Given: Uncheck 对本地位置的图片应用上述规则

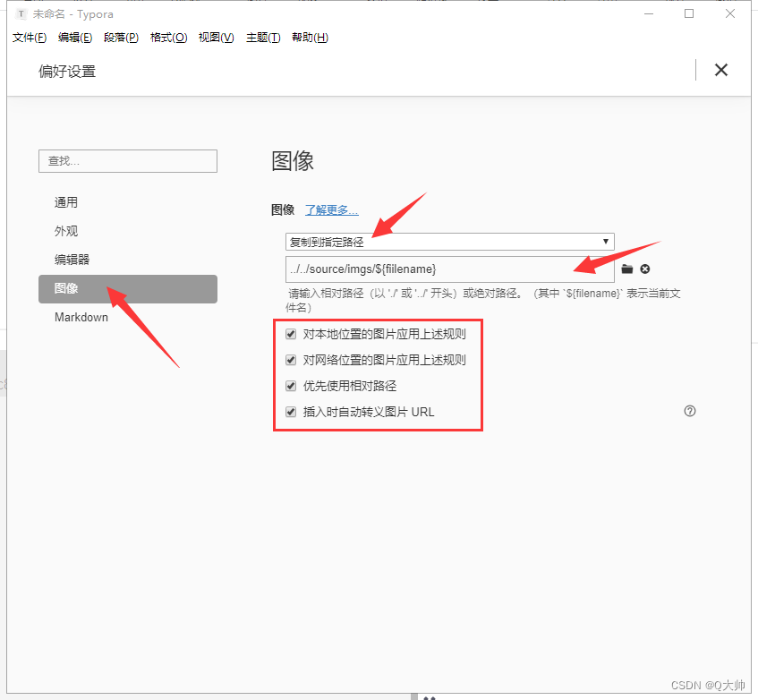Looking at the screenshot, I should click(x=291, y=334).
